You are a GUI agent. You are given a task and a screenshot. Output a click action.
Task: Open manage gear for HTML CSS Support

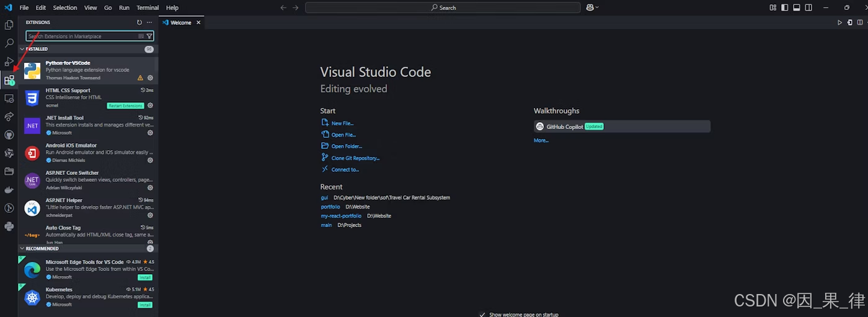click(150, 105)
